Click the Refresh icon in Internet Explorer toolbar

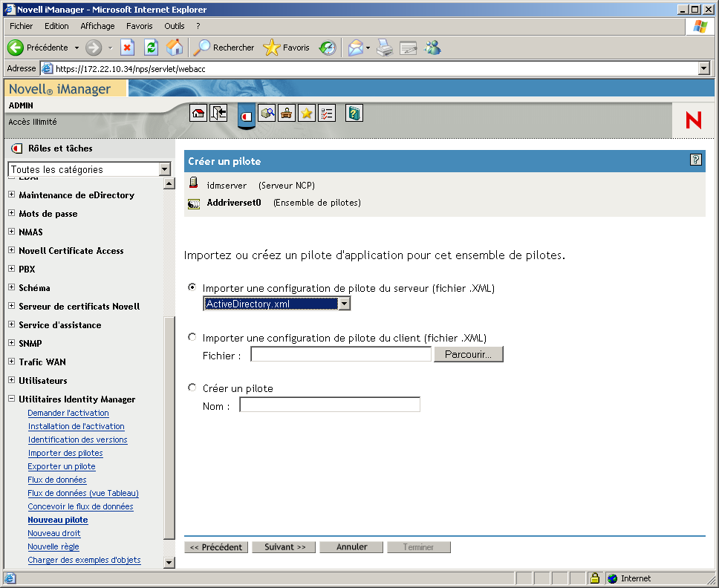(150, 47)
